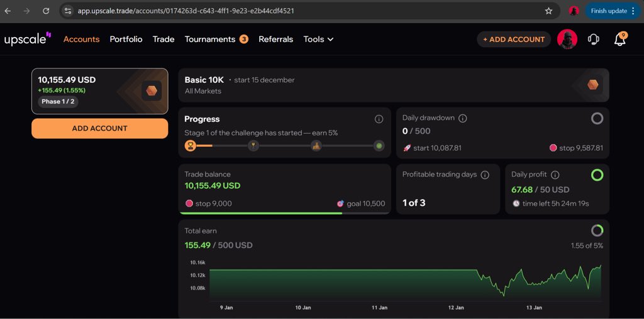Screen dimensions: 644x319
Task: Show info for Profitable trading days
Action: pos(485,175)
